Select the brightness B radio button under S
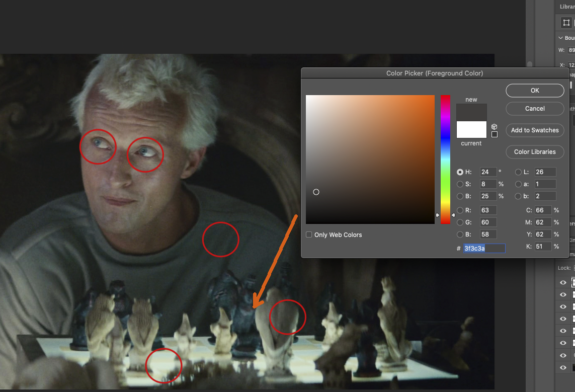Viewport: 575px width, 392px height. (x=460, y=196)
